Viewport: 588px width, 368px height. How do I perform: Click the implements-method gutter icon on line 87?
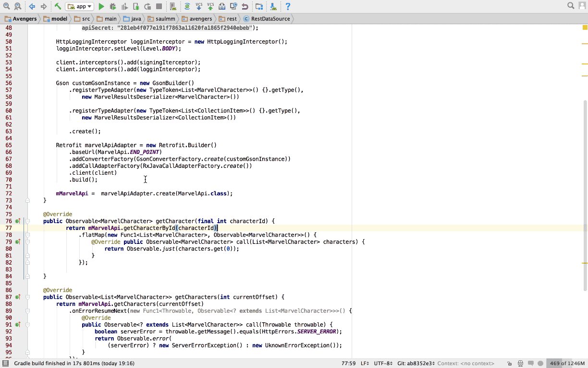tap(18, 297)
